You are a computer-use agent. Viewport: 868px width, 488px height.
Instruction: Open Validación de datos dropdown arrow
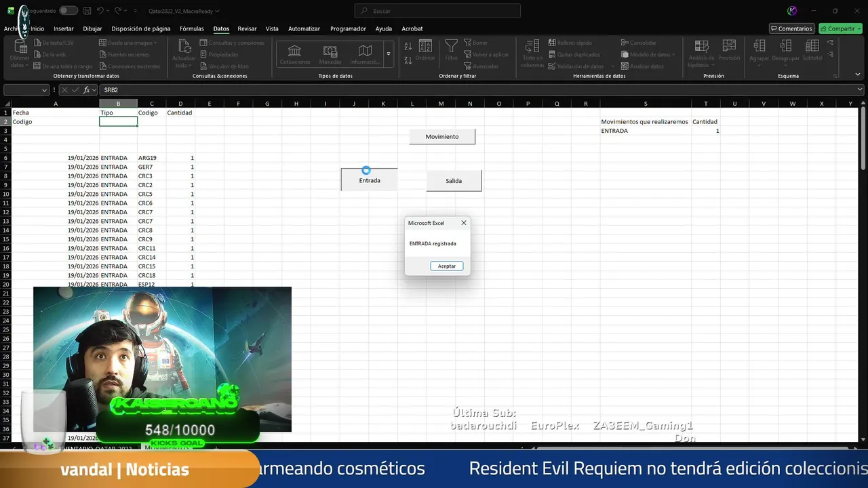click(613, 66)
